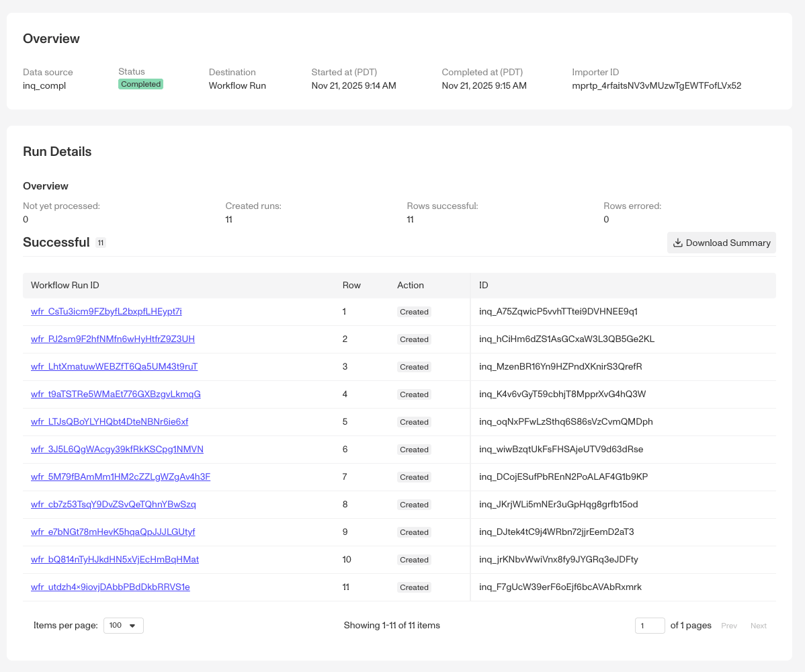Click the Workflow Run destination value
This screenshot has width=805, height=672.
pyautogui.click(x=237, y=86)
